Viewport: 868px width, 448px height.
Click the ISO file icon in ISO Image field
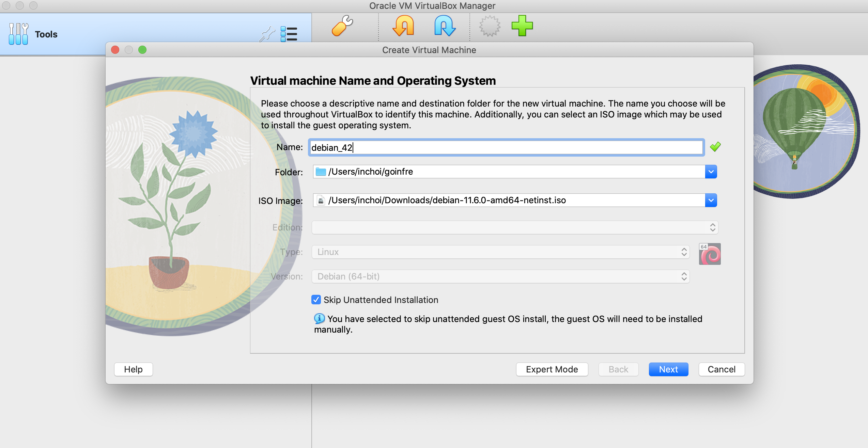point(321,200)
